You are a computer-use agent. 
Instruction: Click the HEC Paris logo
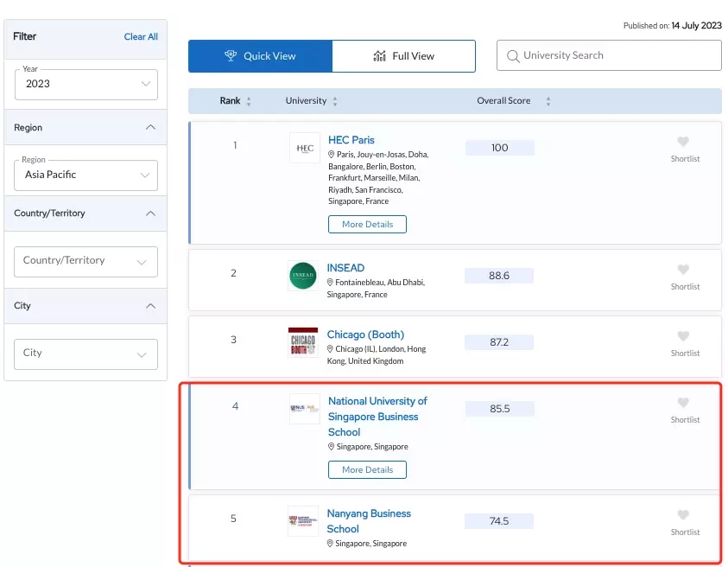[305, 148]
